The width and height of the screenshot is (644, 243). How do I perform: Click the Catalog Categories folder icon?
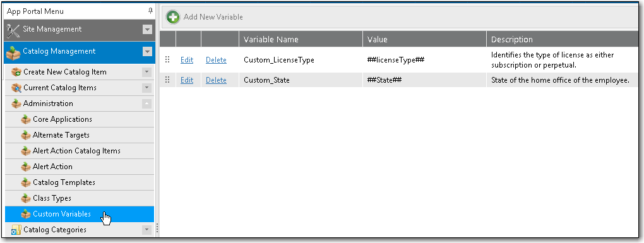coord(16,230)
